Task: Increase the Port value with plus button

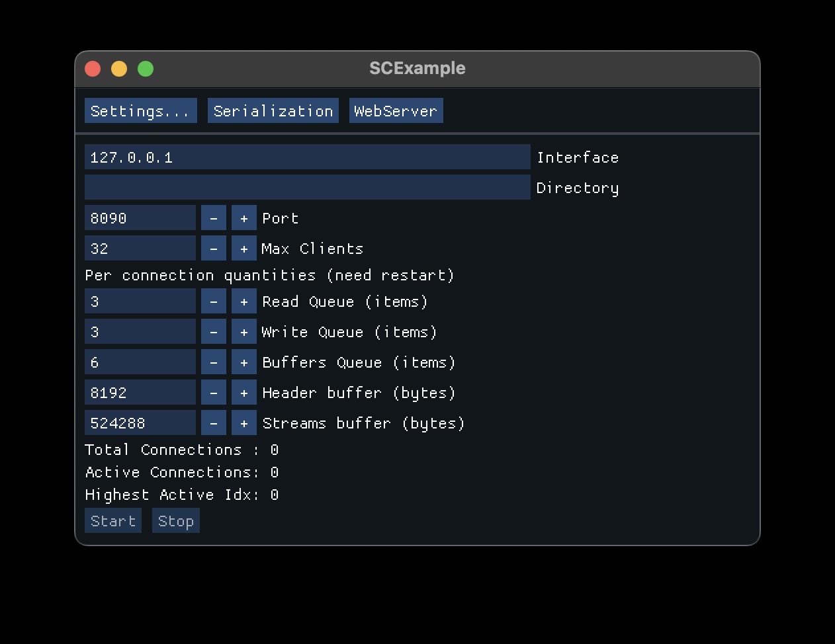Action: click(x=243, y=218)
